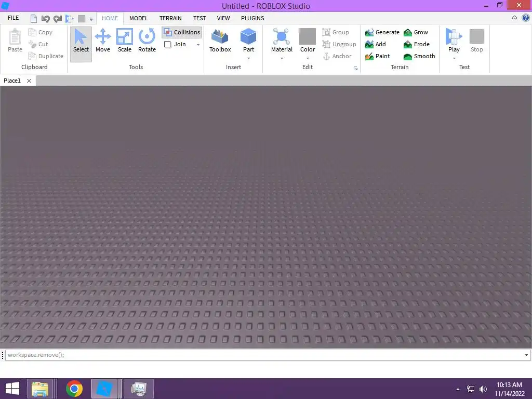532x399 pixels.
Task: Open the Help icon
Action: coord(526,18)
